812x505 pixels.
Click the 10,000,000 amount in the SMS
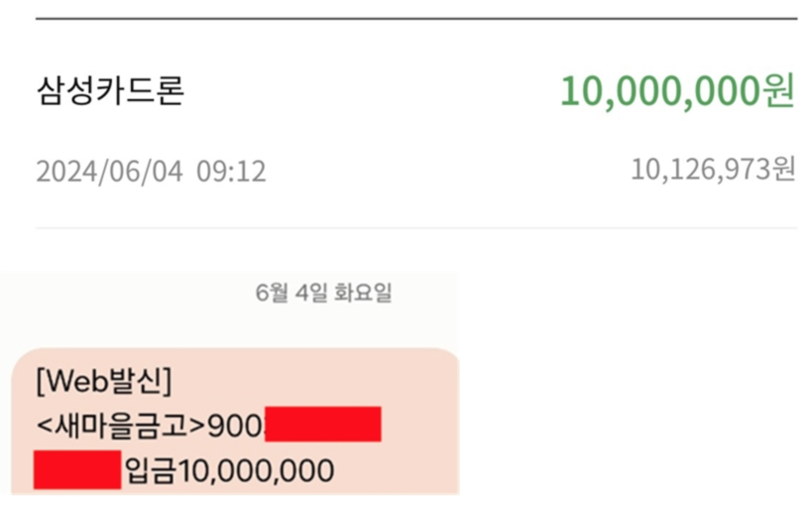coord(255,469)
